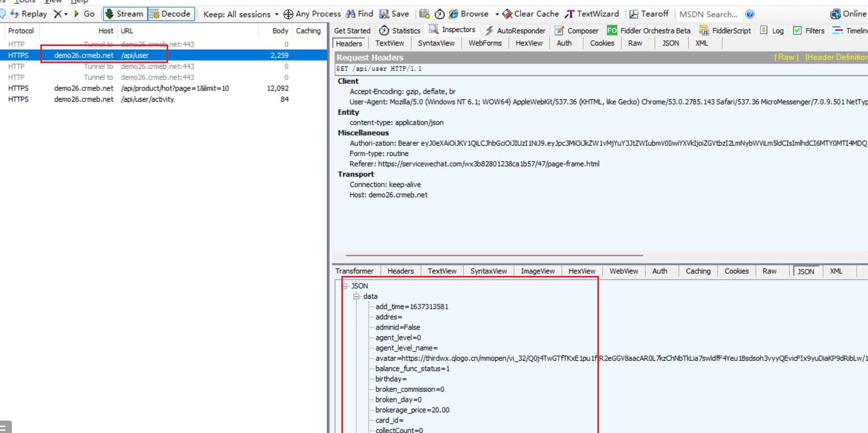868x433 pixels.
Task: Click the horizontal scrollbar under Request Headers
Action: pyautogui.click(x=494, y=255)
